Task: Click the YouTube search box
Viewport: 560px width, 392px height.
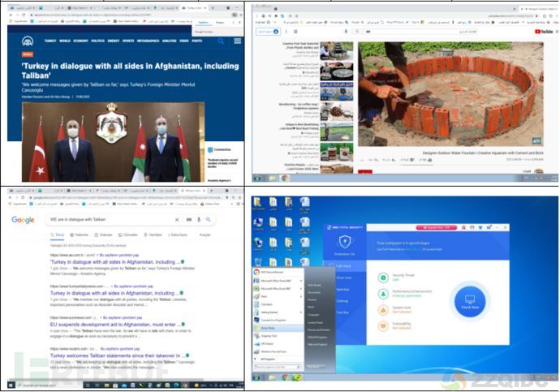Action: tap(421, 32)
